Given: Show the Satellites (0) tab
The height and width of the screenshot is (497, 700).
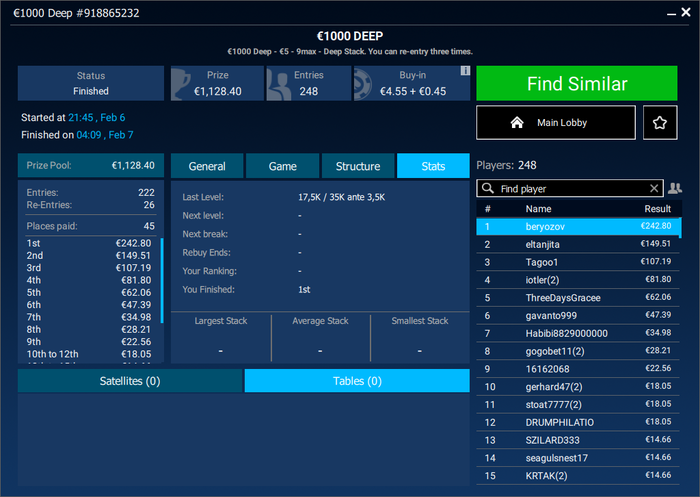Looking at the screenshot, I should coord(130,381).
